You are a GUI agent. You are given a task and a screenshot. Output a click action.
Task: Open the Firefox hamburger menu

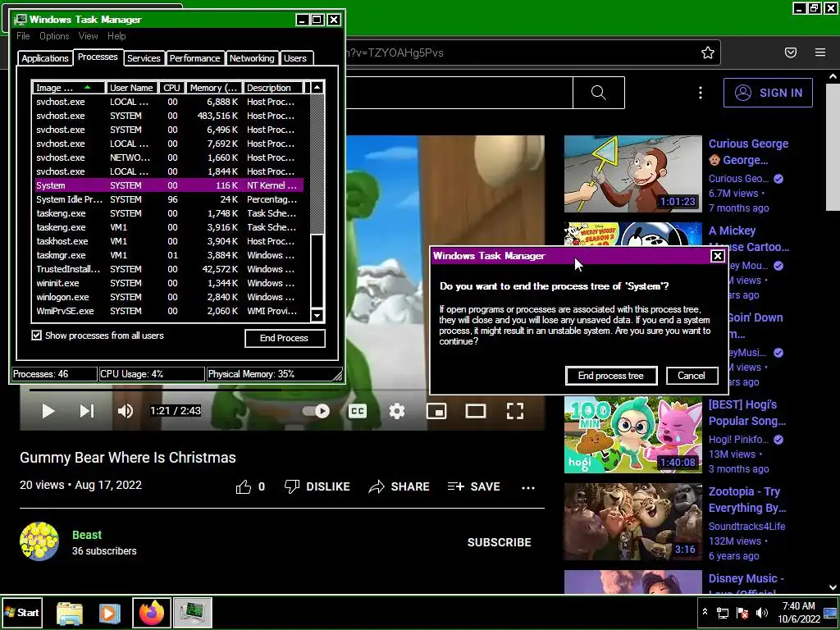point(820,52)
